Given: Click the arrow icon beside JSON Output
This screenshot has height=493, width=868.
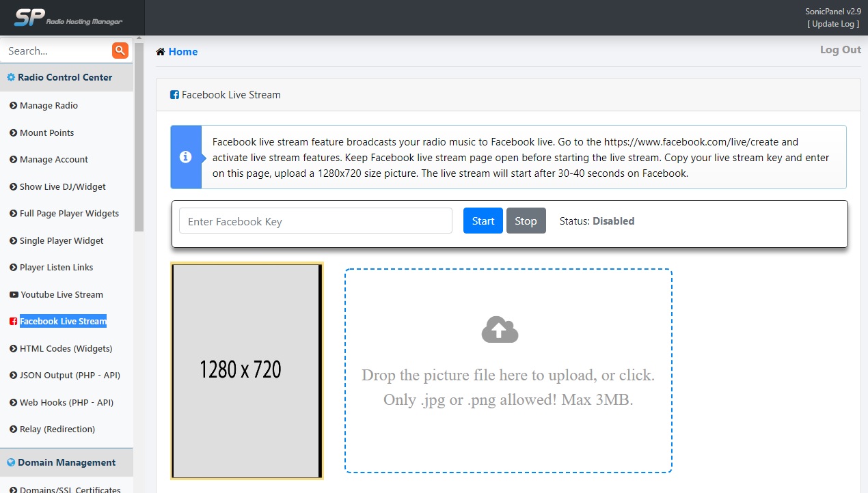Looking at the screenshot, I should point(13,376).
